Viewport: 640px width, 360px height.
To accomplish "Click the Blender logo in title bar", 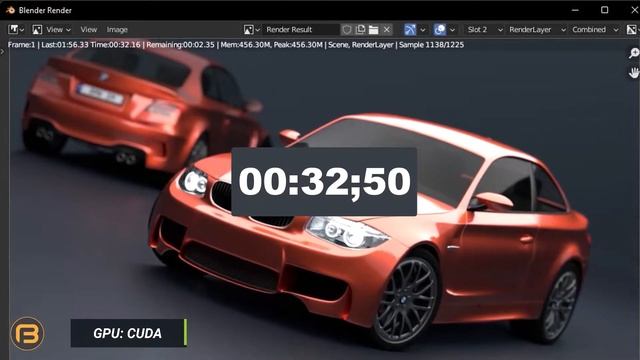I will pos(10,10).
